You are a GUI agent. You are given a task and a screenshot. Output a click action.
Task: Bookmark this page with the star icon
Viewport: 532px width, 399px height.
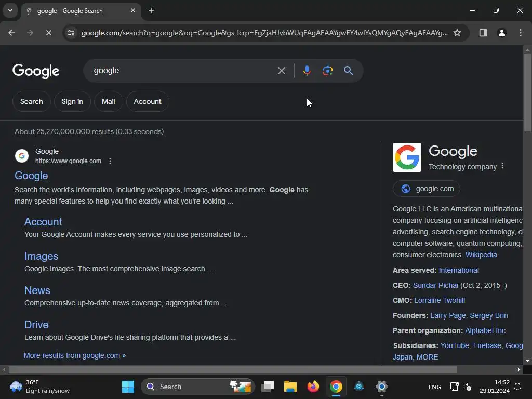(457, 33)
